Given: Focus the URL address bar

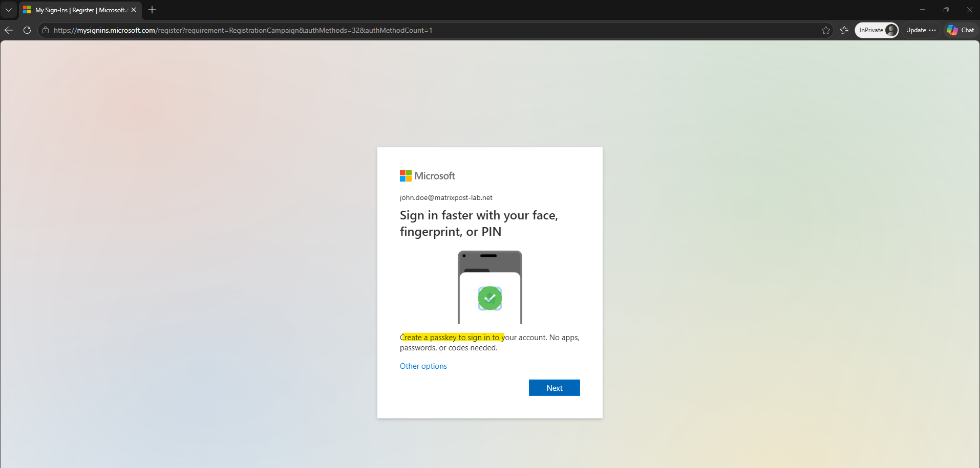Looking at the screenshot, I should point(435,30).
